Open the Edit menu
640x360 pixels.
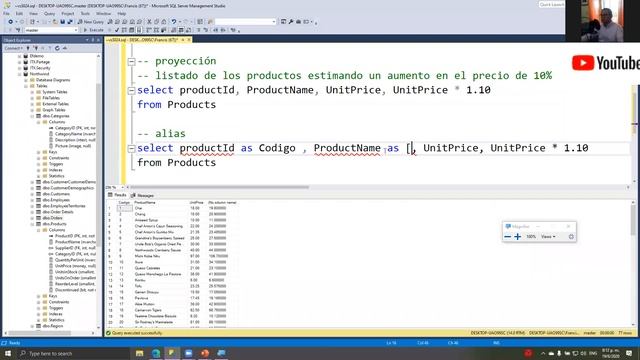pyautogui.click(x=19, y=13)
